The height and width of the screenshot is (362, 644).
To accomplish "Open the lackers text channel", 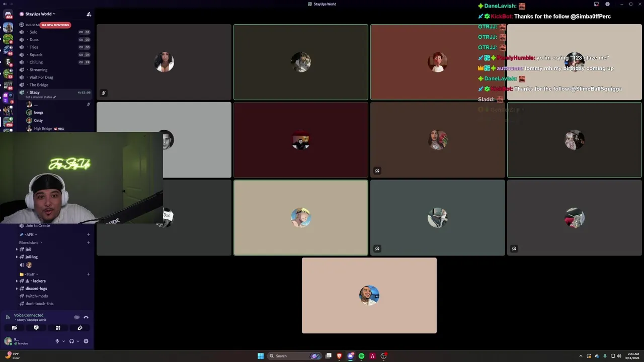I will pyautogui.click(x=55, y=281).
